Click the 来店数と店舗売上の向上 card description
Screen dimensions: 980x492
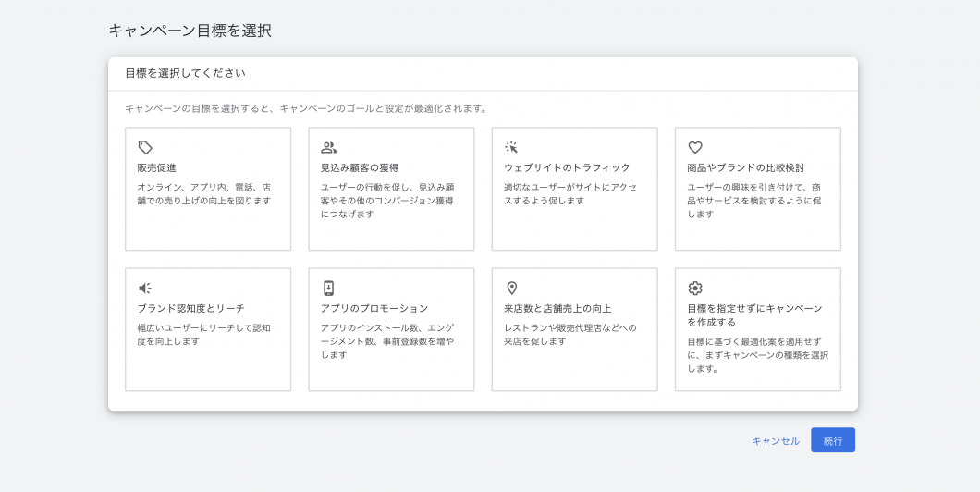click(570, 334)
